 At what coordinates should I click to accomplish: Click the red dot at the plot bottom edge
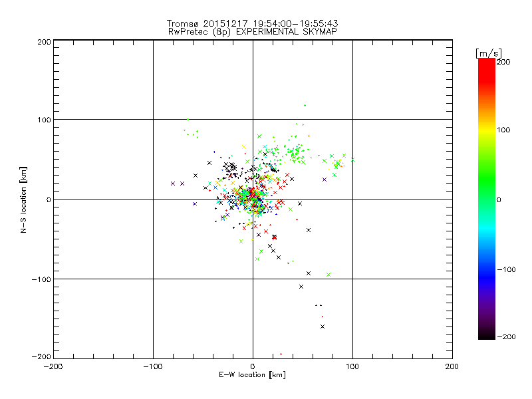[x=281, y=354]
